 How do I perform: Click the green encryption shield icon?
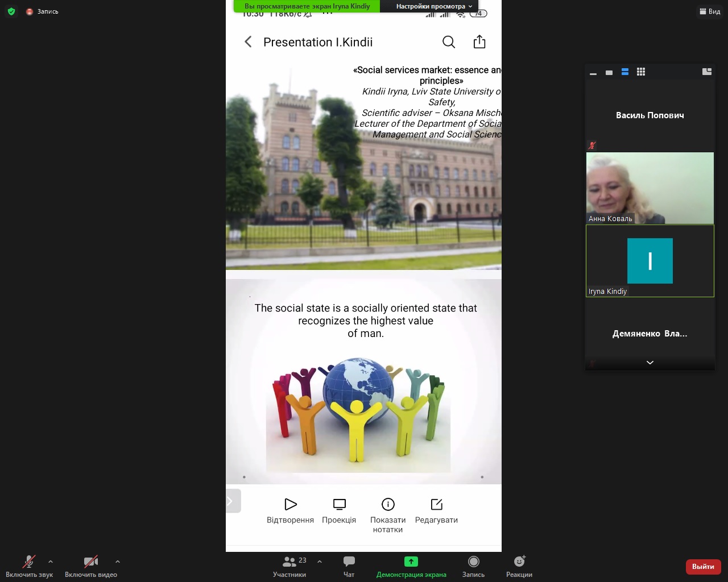click(11, 11)
